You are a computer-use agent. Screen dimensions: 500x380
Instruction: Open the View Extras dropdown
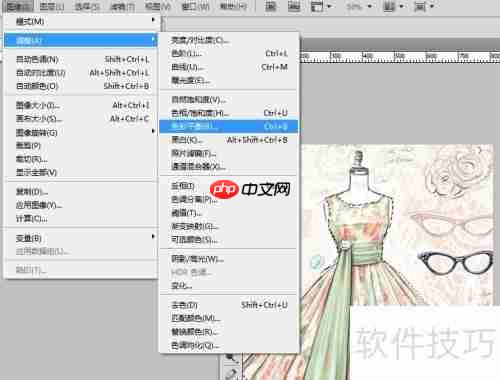click(321, 6)
